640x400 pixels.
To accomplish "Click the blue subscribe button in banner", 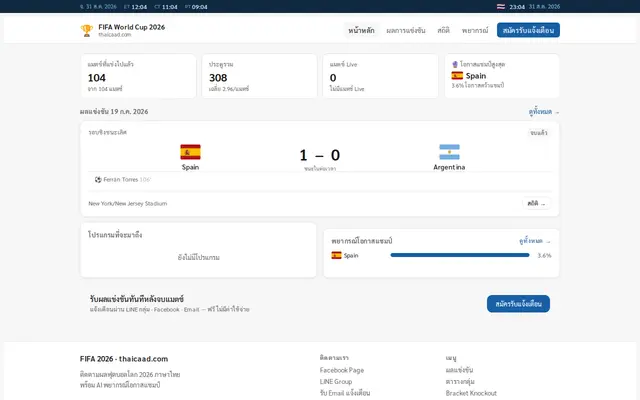I will [x=518, y=304].
